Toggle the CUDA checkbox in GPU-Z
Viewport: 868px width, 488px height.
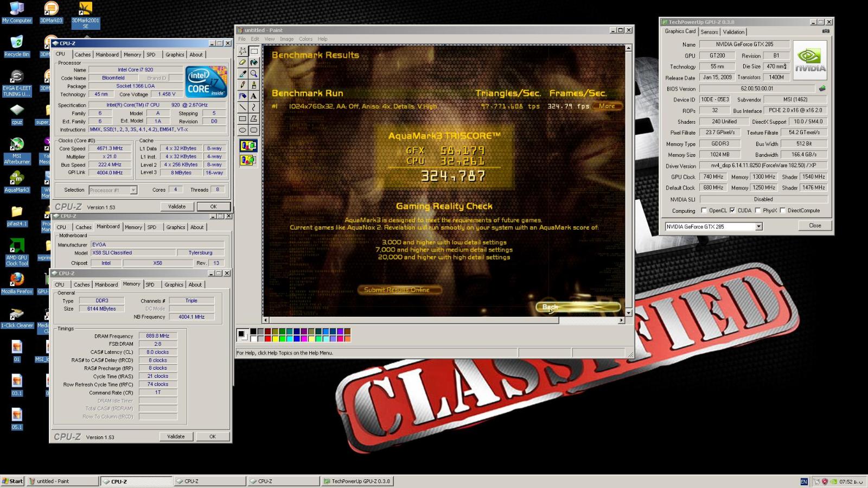(732, 211)
